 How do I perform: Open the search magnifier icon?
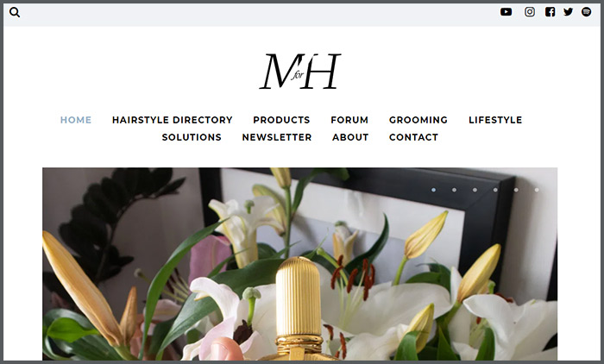click(15, 12)
